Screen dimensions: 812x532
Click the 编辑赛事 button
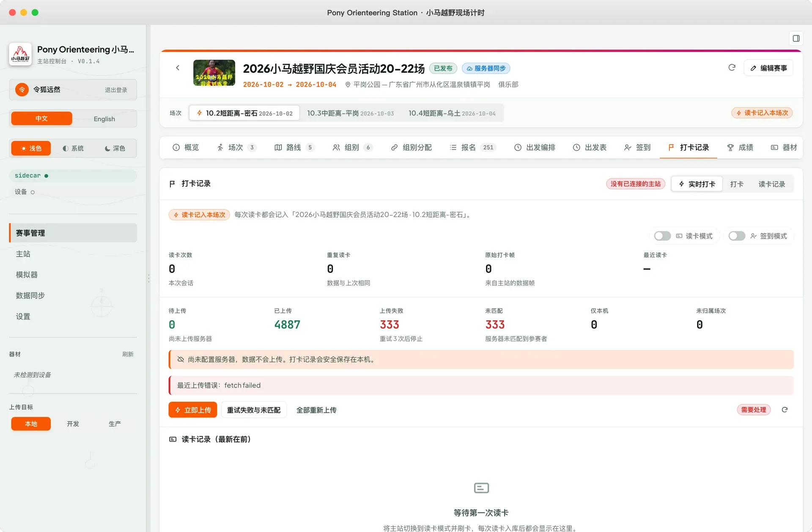(x=768, y=68)
